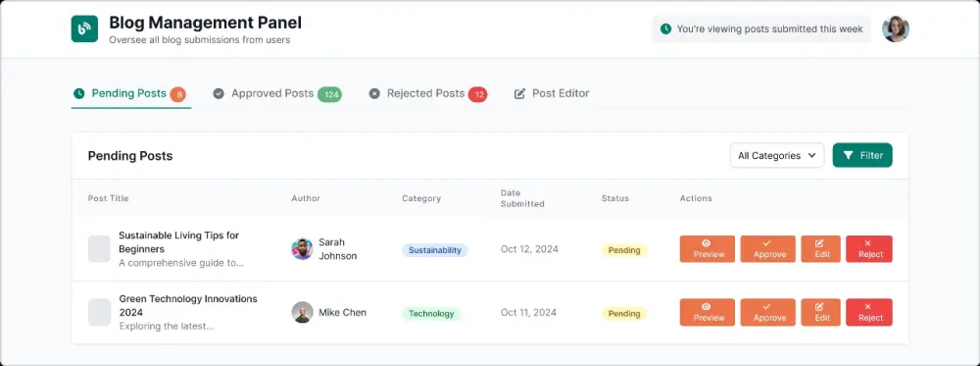980x366 pixels.
Task: Click the Sustainable Living Tips thumbnail placeholder
Action: pos(99,249)
